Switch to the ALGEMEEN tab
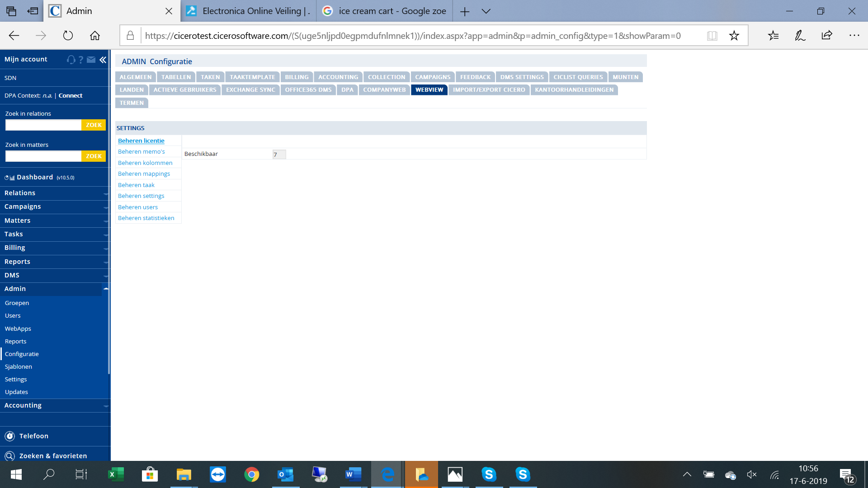Screen dimensions: 868x488 tap(136, 77)
